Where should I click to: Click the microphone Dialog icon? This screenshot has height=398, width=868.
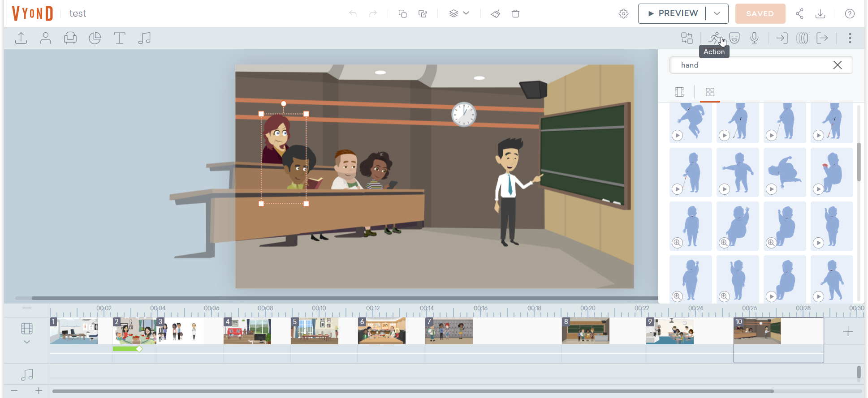pos(755,39)
